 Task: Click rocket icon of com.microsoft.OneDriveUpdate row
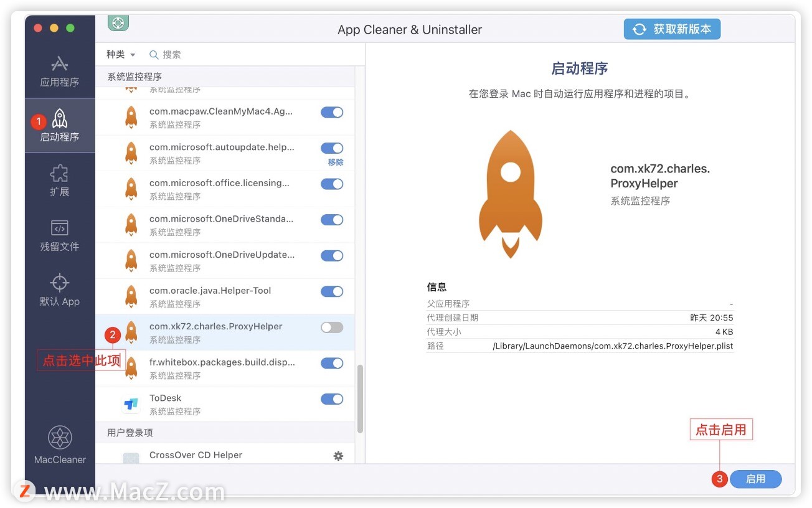pyautogui.click(x=131, y=260)
